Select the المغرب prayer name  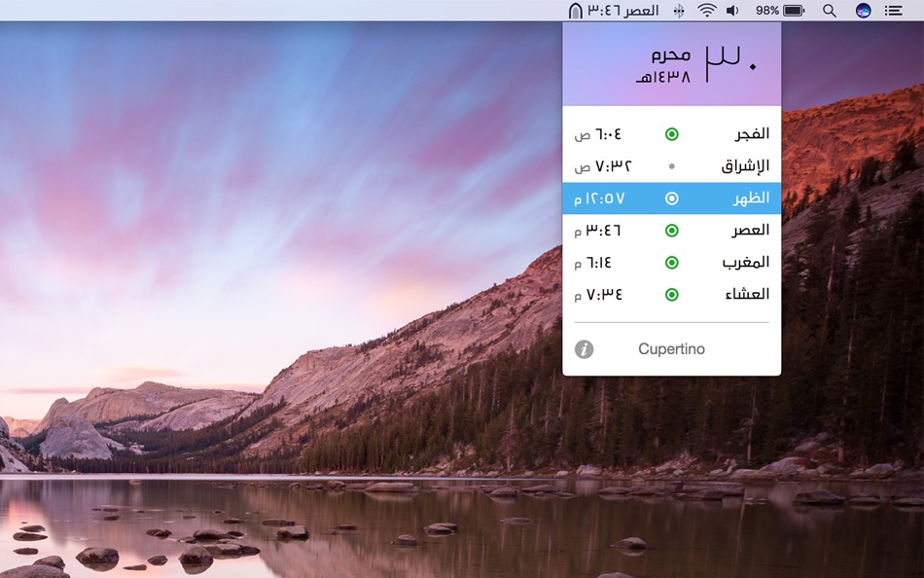[x=746, y=263]
